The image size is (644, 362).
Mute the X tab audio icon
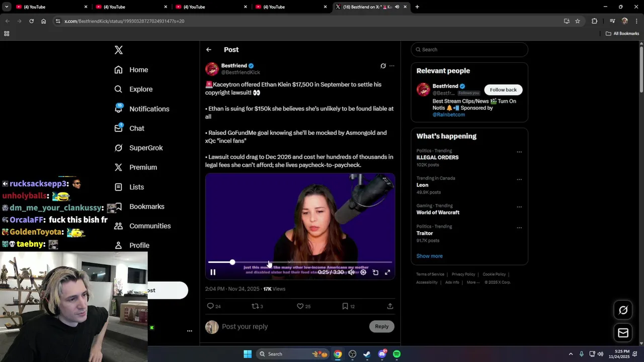[397, 7]
